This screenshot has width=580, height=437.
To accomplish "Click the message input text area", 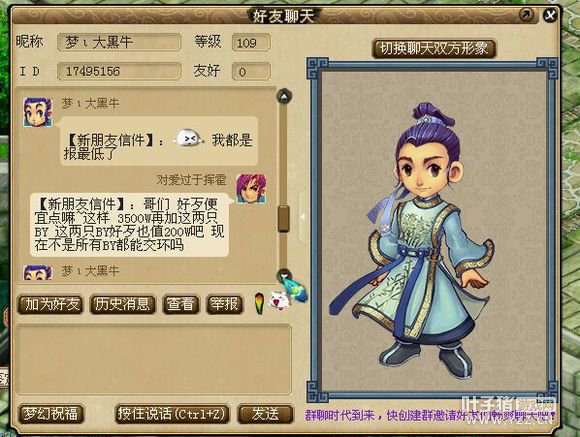I will 154,359.
